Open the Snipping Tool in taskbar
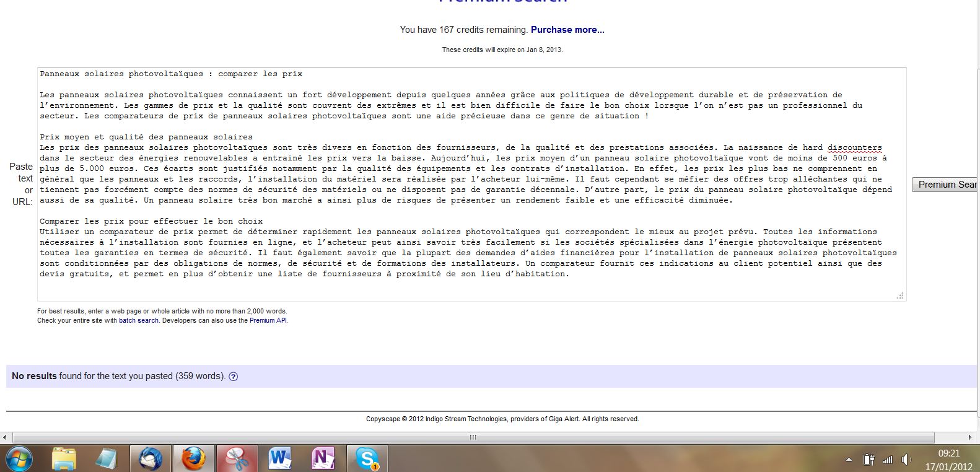This screenshot has width=980, height=472. [x=237, y=459]
